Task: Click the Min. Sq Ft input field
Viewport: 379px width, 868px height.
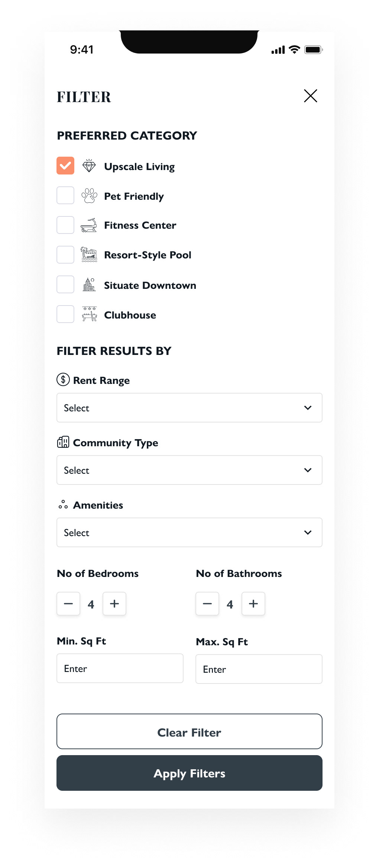Action: 120,668
